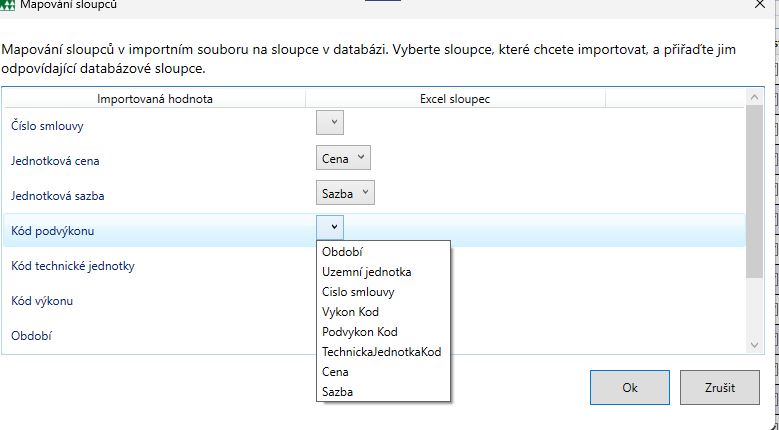Confirm the mapping with Ok button

pyautogui.click(x=629, y=387)
